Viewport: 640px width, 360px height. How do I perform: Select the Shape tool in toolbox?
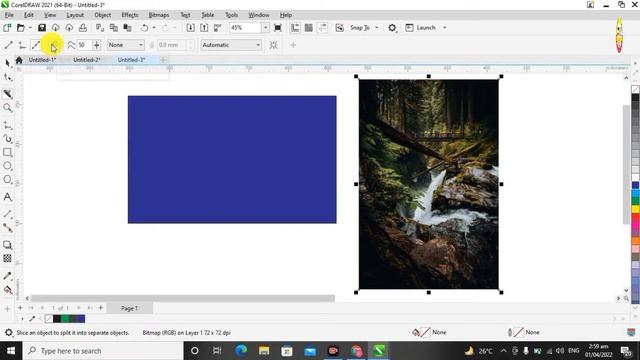tap(7, 77)
